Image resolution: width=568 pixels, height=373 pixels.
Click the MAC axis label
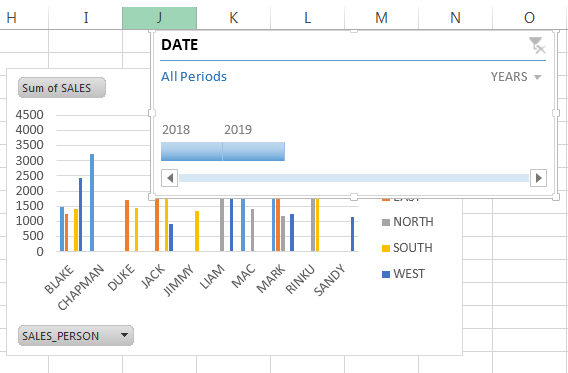[x=243, y=276]
